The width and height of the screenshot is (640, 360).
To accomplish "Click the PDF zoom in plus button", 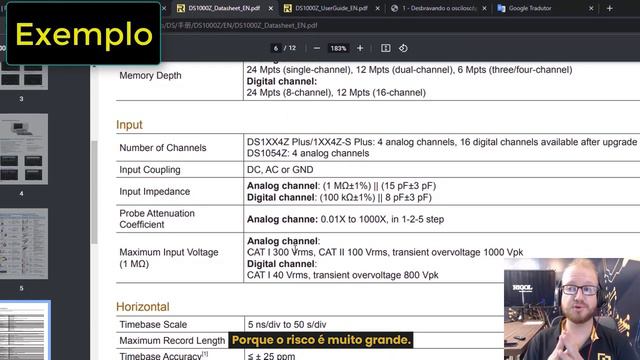I will [x=360, y=48].
